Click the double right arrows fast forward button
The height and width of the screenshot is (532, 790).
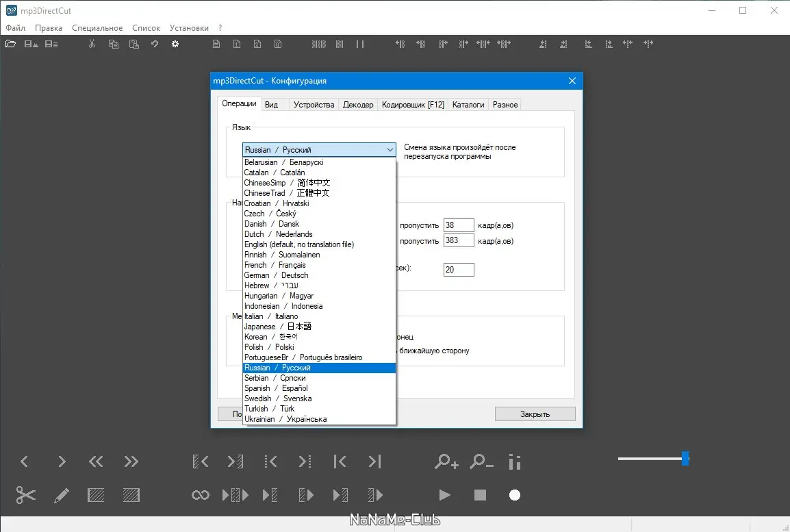tap(131, 461)
